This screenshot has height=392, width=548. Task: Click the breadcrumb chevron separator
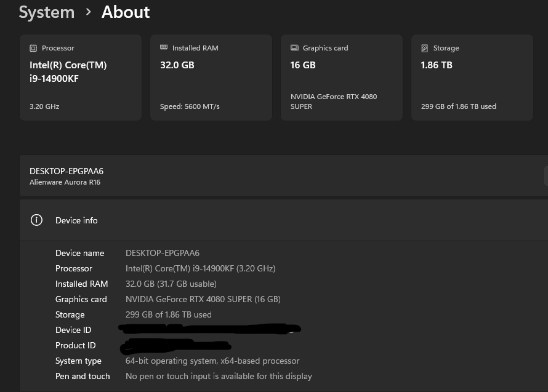coord(89,12)
